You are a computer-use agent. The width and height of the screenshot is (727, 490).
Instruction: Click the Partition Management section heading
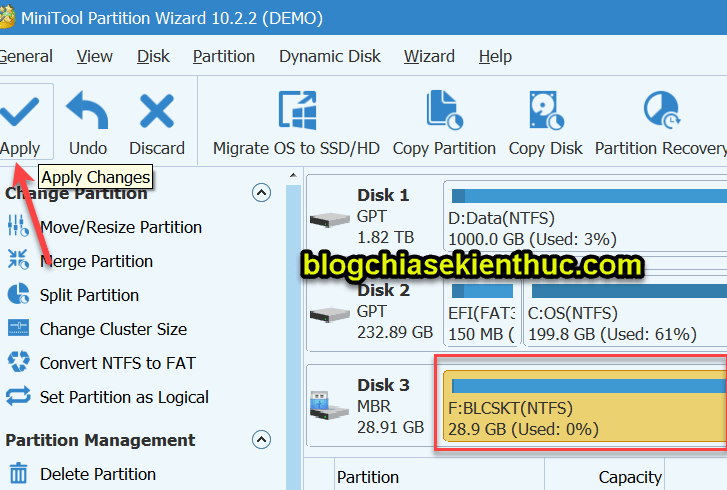100,440
